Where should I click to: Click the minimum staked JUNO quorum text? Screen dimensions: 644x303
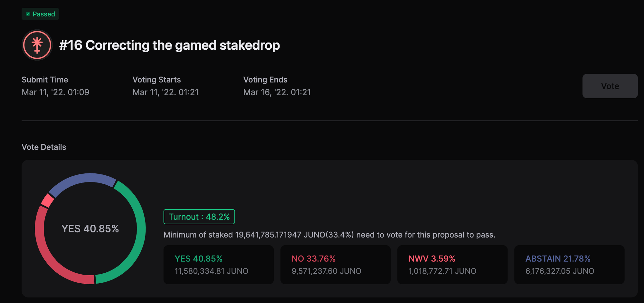329,235
